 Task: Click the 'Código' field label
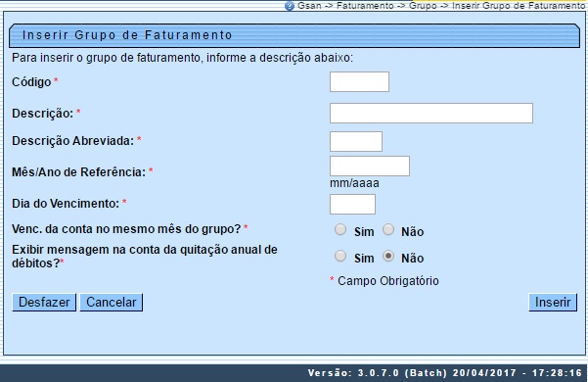[x=31, y=82]
